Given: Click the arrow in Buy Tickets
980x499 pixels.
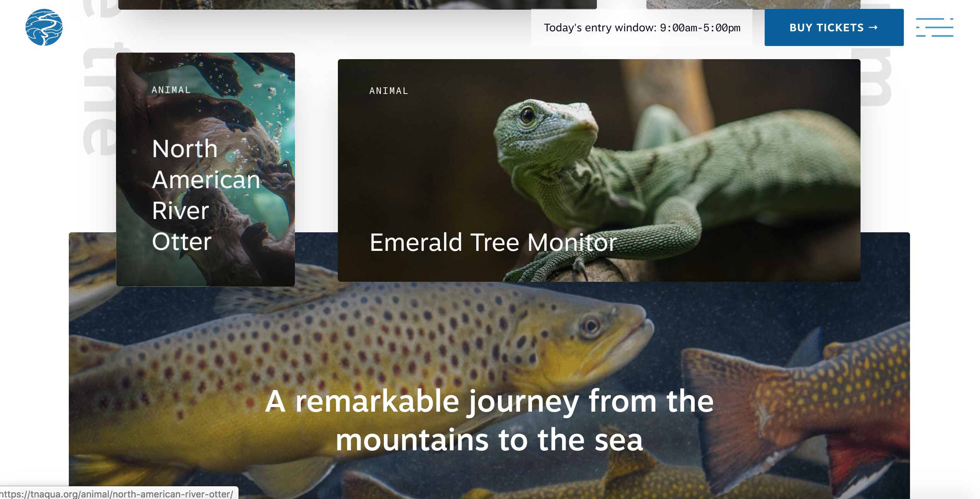Looking at the screenshot, I should (x=873, y=27).
